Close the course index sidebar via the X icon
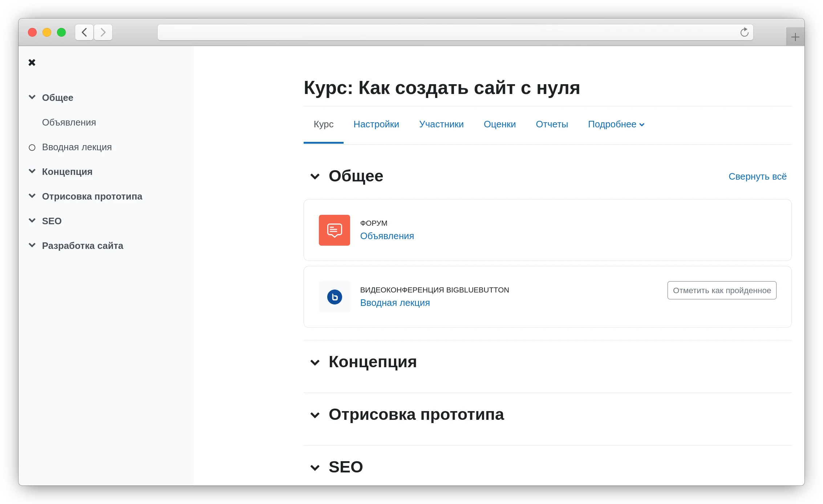Image resolution: width=823 pixels, height=504 pixels. click(32, 62)
